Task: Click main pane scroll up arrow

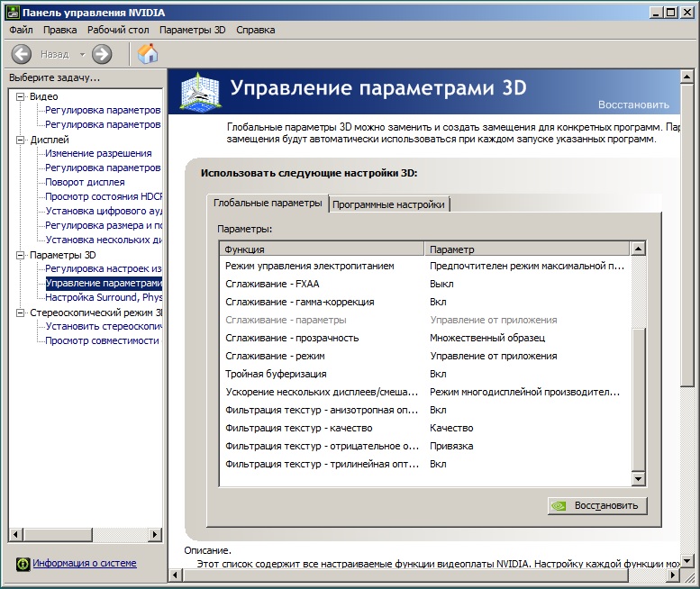Action: coord(687,77)
